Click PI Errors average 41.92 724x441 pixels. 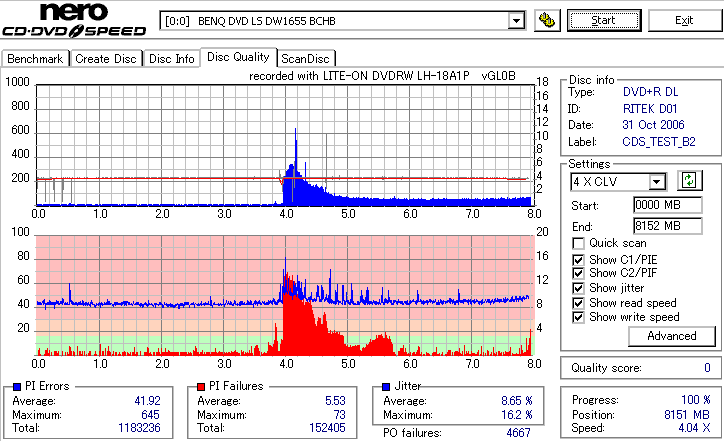click(147, 401)
